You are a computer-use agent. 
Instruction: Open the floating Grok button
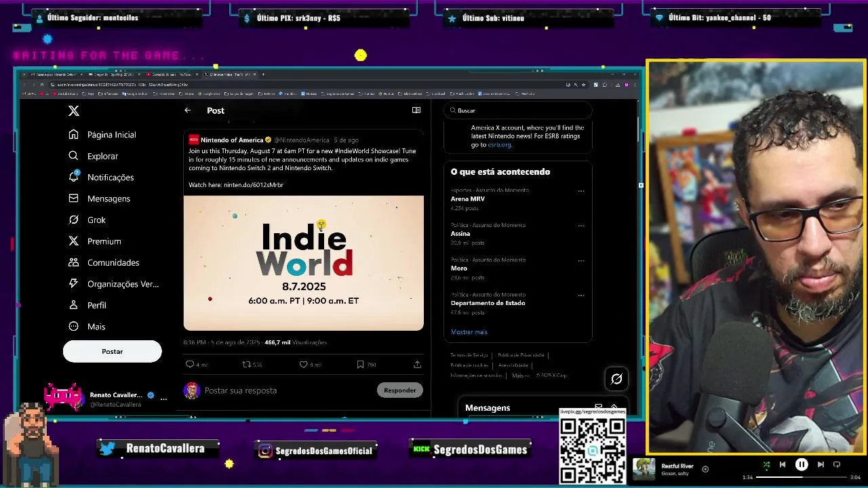click(x=616, y=379)
